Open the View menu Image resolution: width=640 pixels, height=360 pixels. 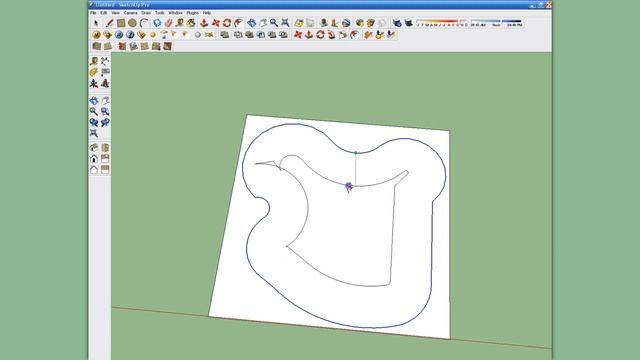tap(116, 13)
